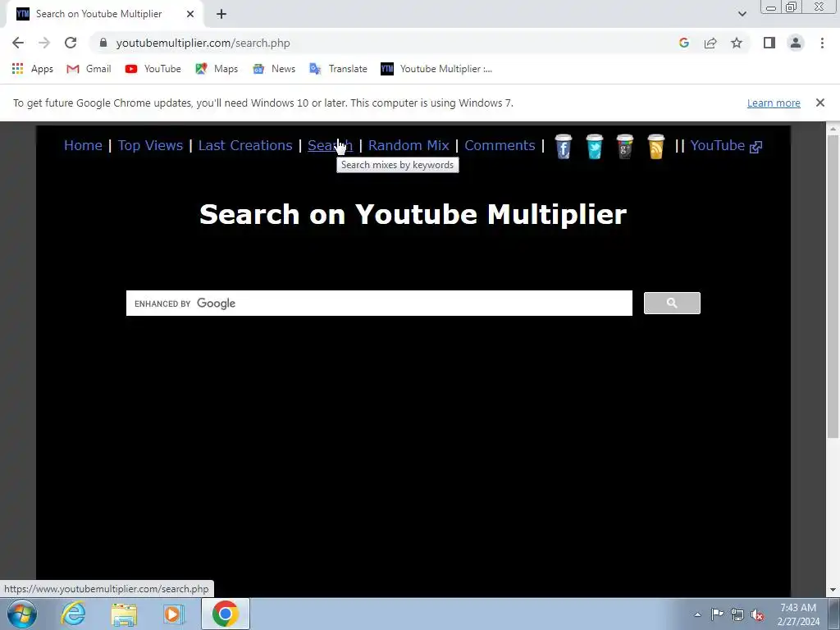The height and width of the screenshot is (630, 840).
Task: Open the side panel icon
Action: coord(769,43)
